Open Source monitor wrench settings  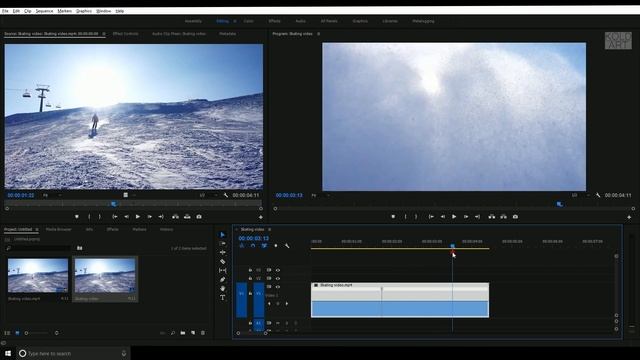point(226,196)
